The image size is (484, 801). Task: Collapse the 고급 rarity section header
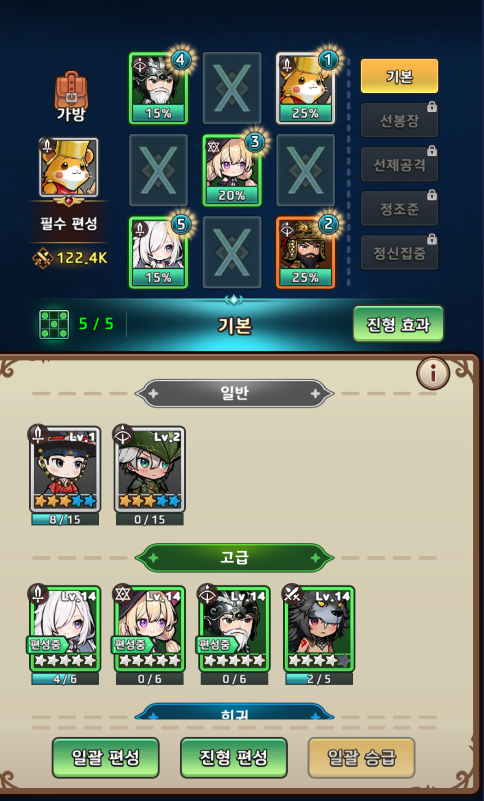click(x=234, y=558)
